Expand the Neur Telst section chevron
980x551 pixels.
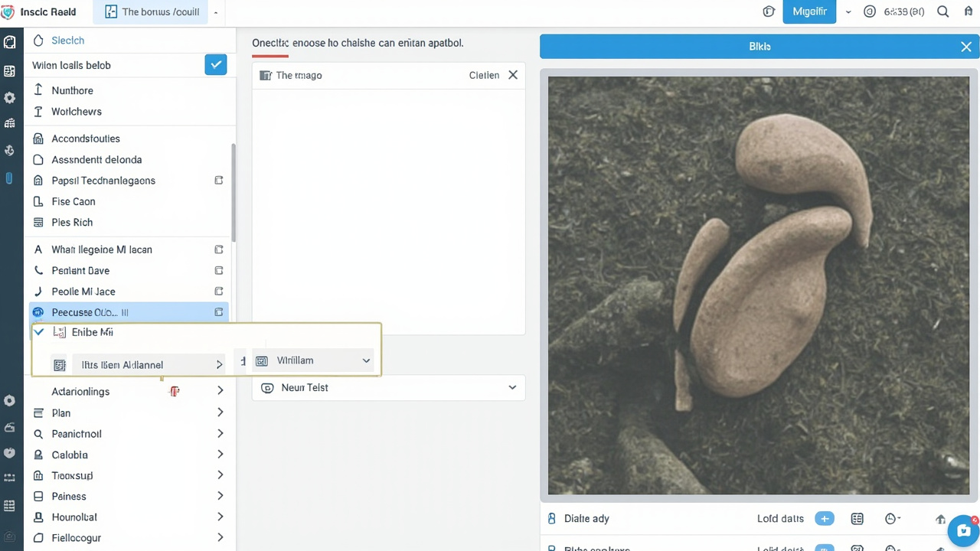click(512, 388)
